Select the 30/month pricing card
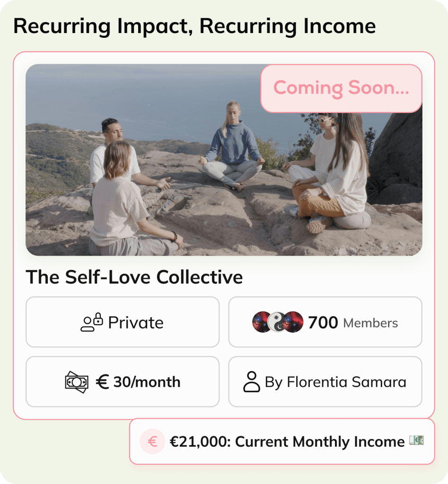The height and width of the screenshot is (484, 448). coord(123,382)
